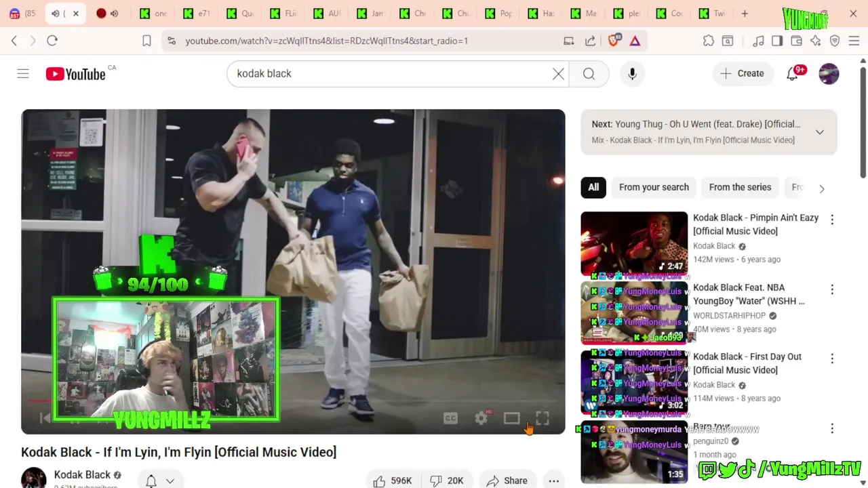Reload the page

point(52,41)
